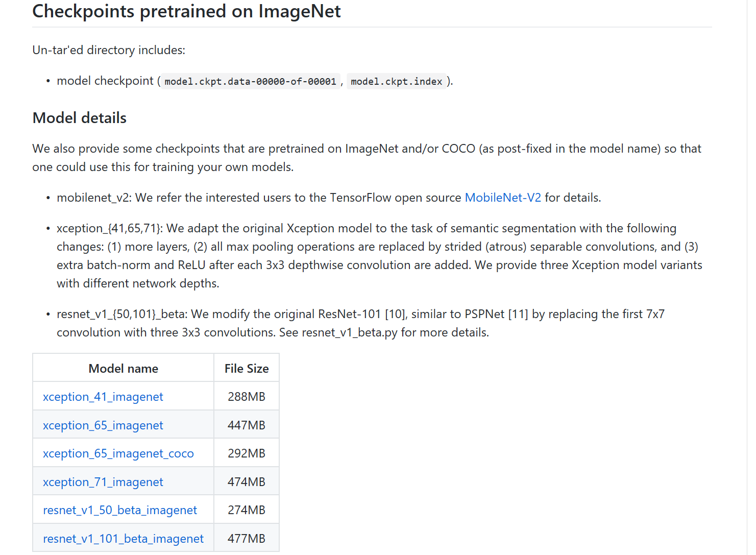Open the resnet_v1_101_beta_imagenet link

click(123, 539)
